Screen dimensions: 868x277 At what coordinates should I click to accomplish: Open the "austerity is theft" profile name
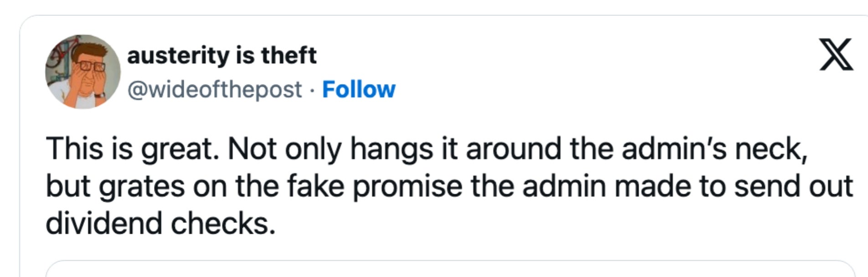coord(221,55)
